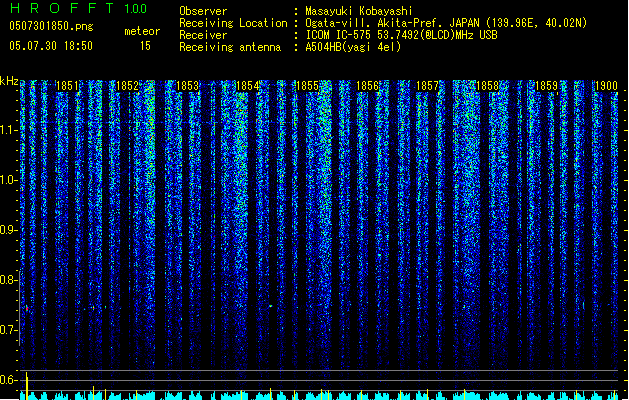Click the Receiving Location label

tap(233, 23)
